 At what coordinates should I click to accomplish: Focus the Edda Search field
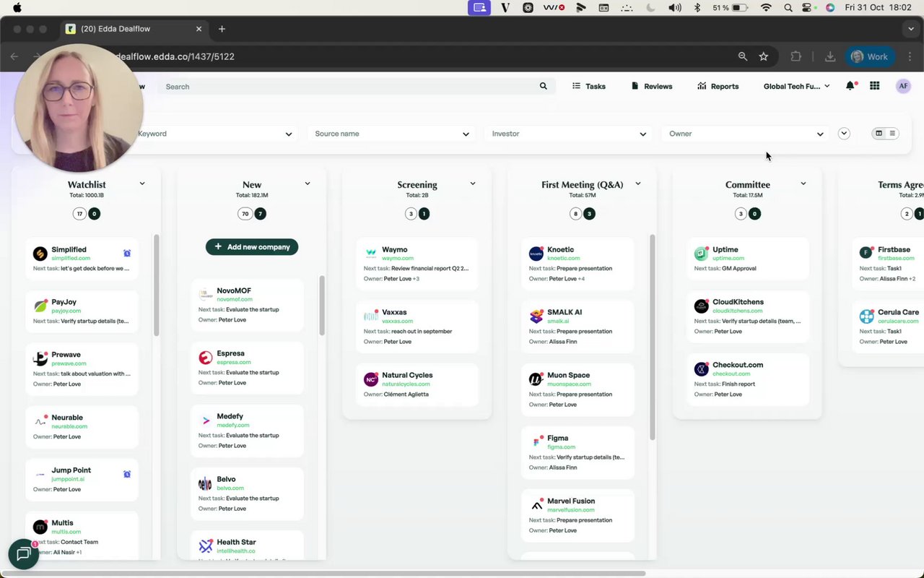358,86
